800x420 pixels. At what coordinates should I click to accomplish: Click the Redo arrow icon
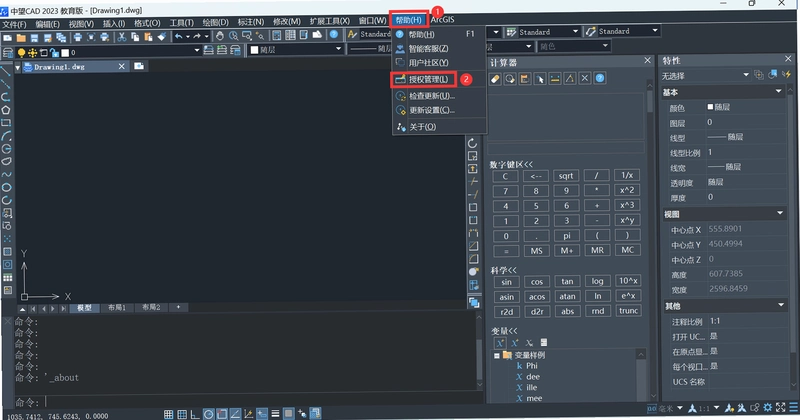[197, 36]
